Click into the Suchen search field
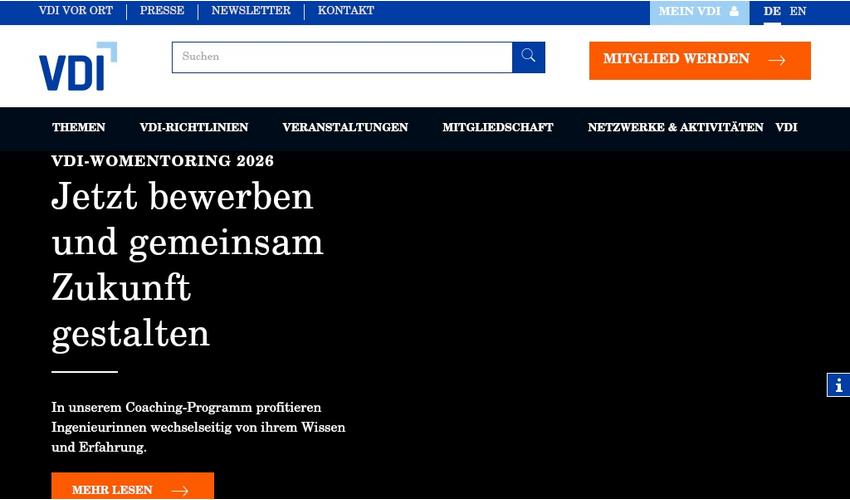 click(x=342, y=57)
